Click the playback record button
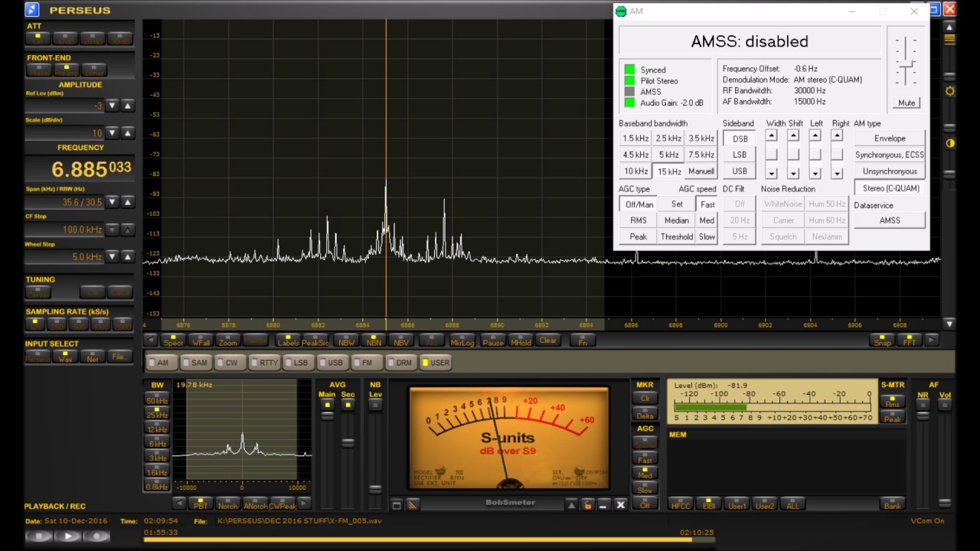The height and width of the screenshot is (551, 980). [95, 536]
